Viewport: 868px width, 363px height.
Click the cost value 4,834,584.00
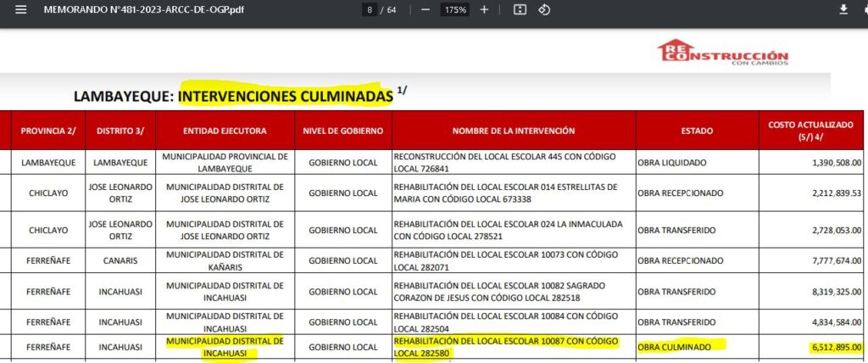837,322
